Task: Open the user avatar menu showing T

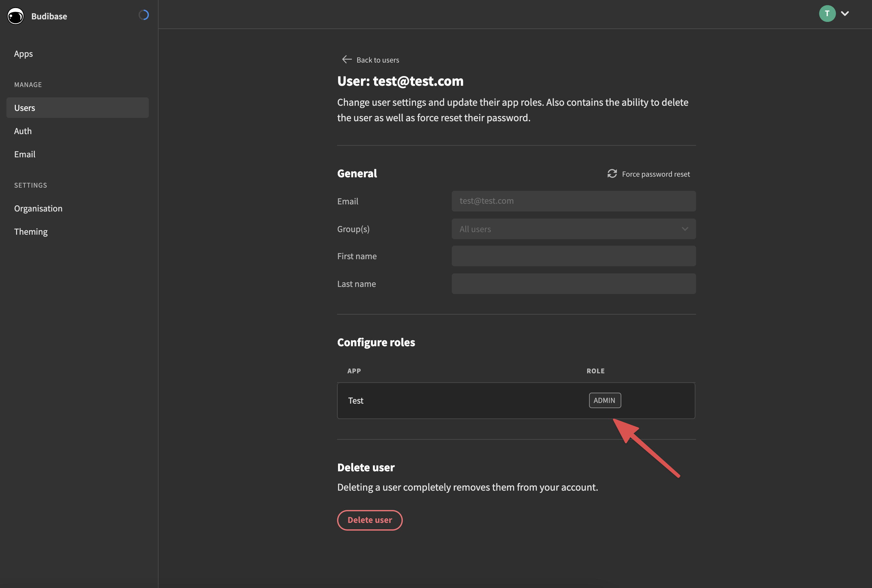Action: (827, 14)
